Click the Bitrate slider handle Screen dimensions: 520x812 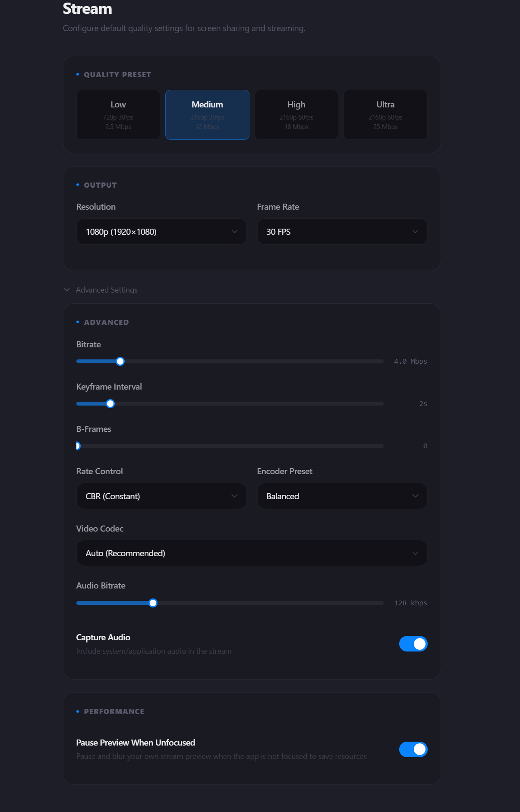pyautogui.click(x=120, y=361)
